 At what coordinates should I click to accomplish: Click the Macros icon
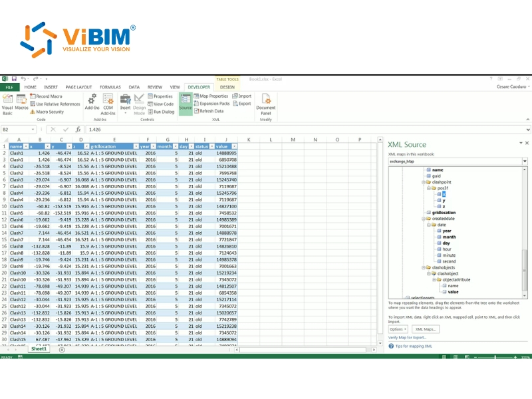[x=21, y=101]
